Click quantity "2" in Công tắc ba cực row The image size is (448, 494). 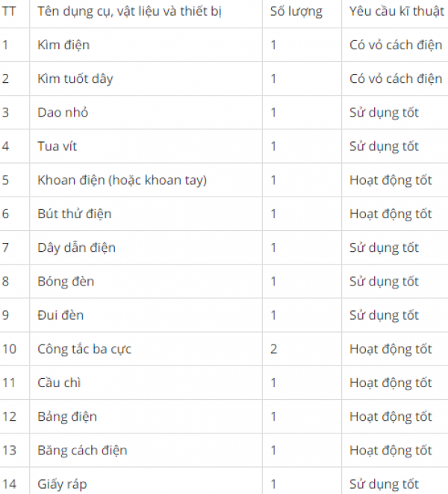274,349
